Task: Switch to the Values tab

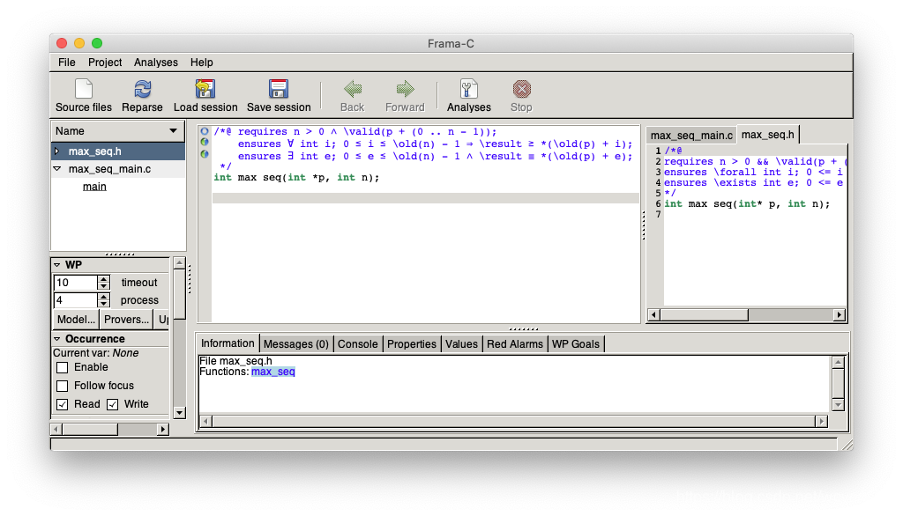Action: point(461,344)
